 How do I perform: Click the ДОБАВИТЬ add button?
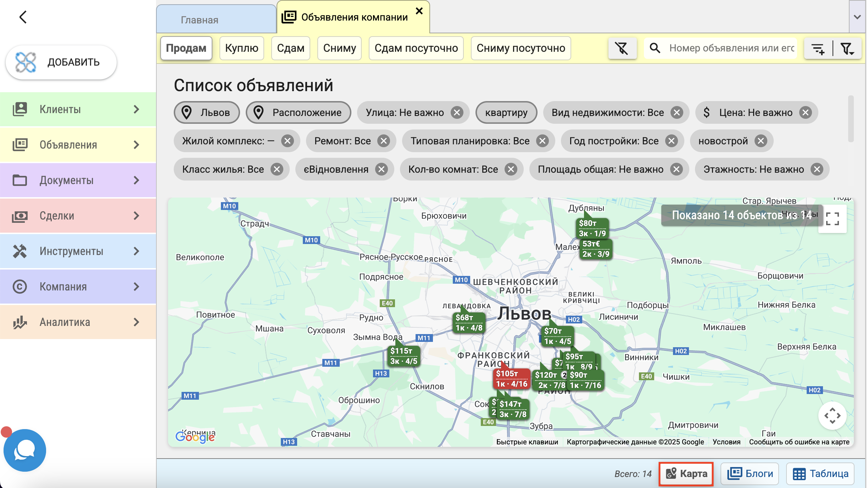point(61,62)
